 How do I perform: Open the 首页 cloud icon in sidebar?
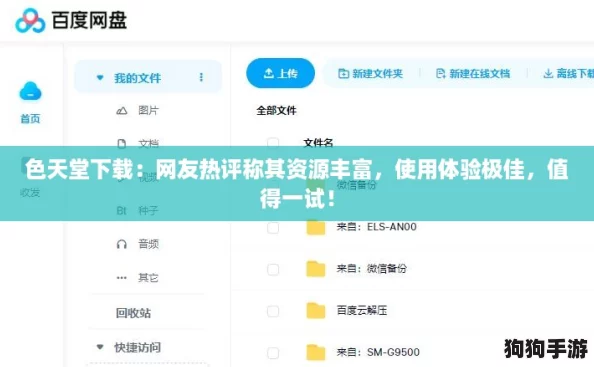(30, 91)
